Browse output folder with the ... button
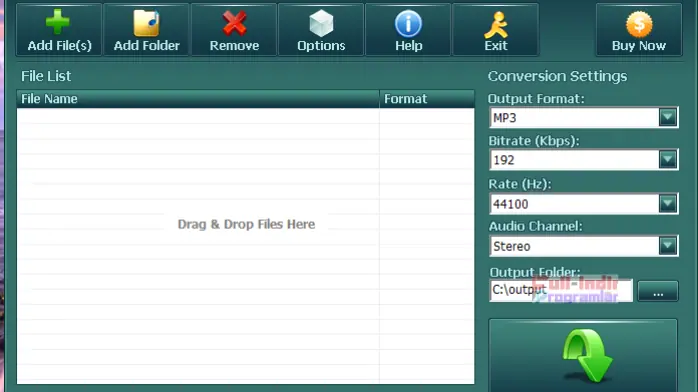698x392 pixels. point(658,291)
